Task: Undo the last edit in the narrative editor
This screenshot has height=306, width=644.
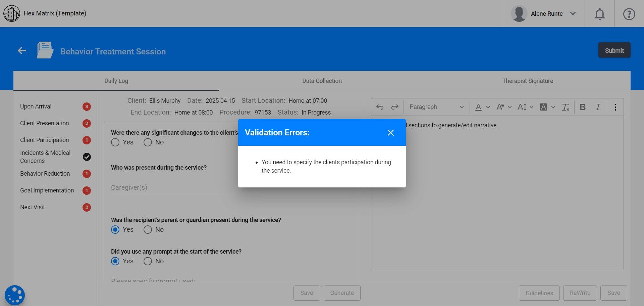Action: (380, 107)
